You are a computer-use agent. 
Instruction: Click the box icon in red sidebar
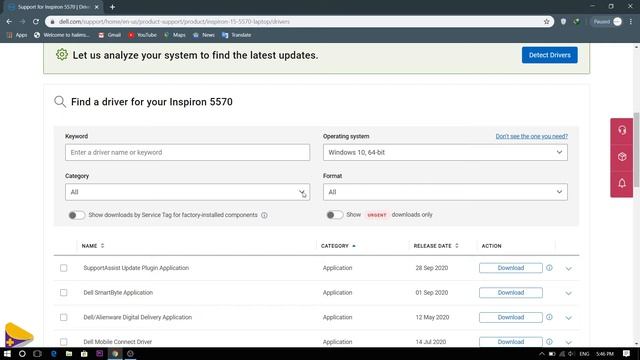622,157
